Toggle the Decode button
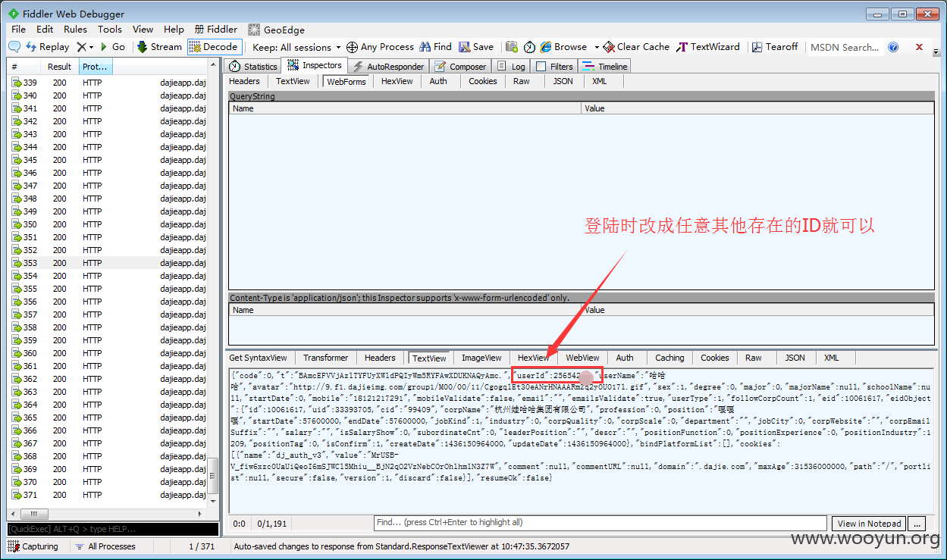The width and height of the screenshot is (947, 560). coord(214,47)
